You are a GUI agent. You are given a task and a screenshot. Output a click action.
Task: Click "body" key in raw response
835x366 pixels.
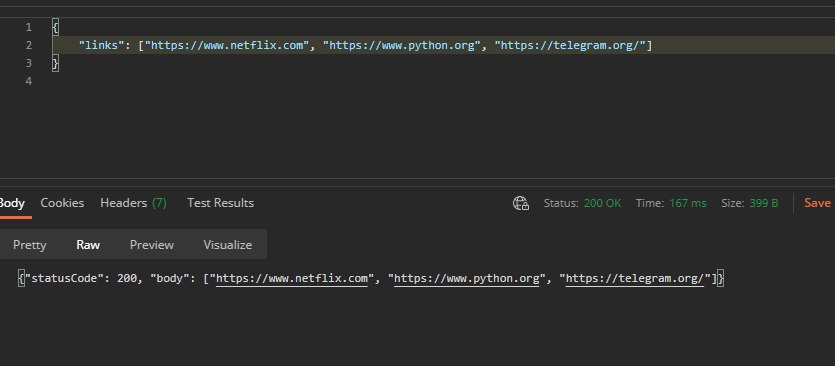pyautogui.click(x=170, y=279)
